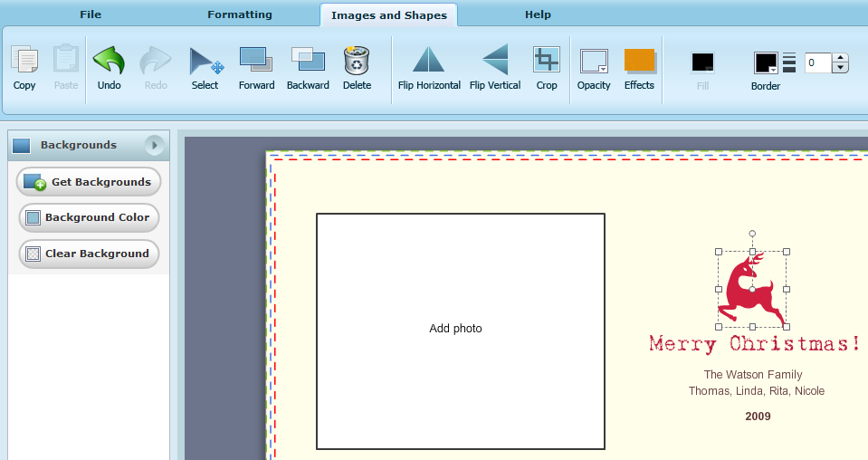The height and width of the screenshot is (460, 868).
Task: Select the Images and Shapes tab
Action: tap(388, 15)
